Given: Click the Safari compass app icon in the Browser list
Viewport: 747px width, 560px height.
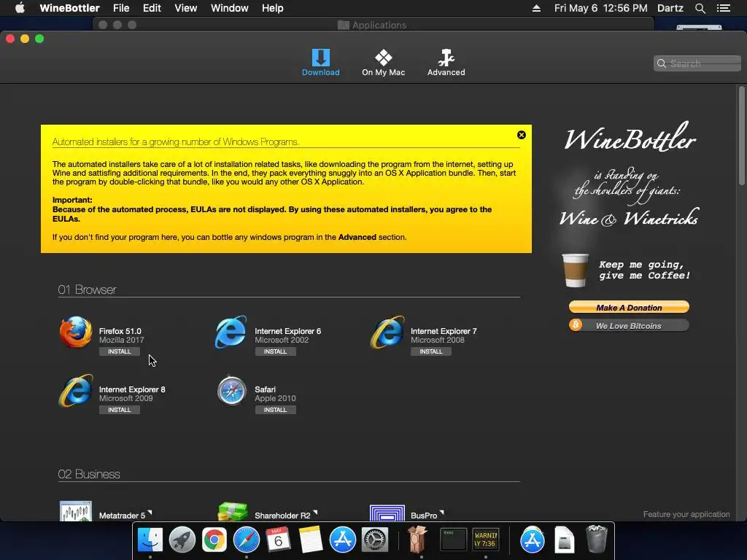Looking at the screenshot, I should coord(231,391).
